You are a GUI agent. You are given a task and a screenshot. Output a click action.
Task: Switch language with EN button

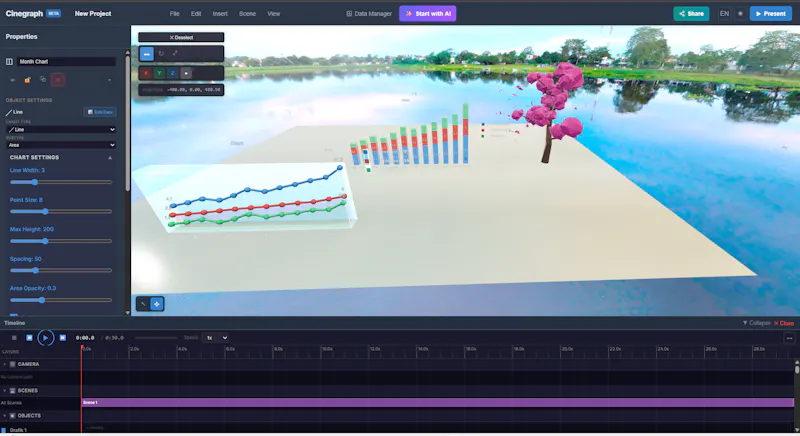point(724,14)
